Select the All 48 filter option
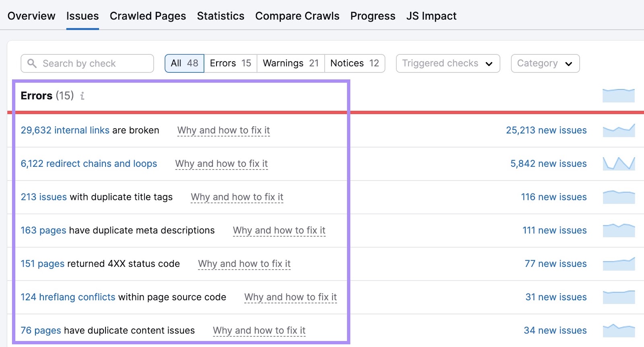This screenshot has height=347, width=644. [x=184, y=63]
